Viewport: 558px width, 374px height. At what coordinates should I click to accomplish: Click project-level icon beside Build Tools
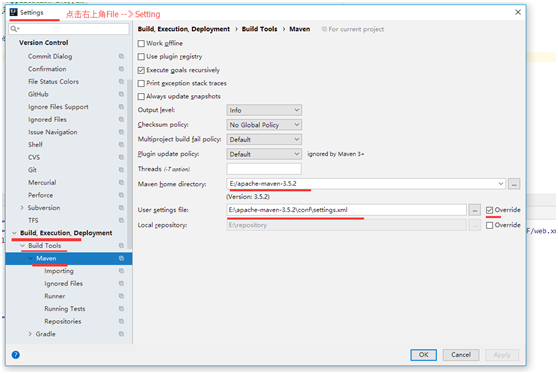click(x=121, y=246)
